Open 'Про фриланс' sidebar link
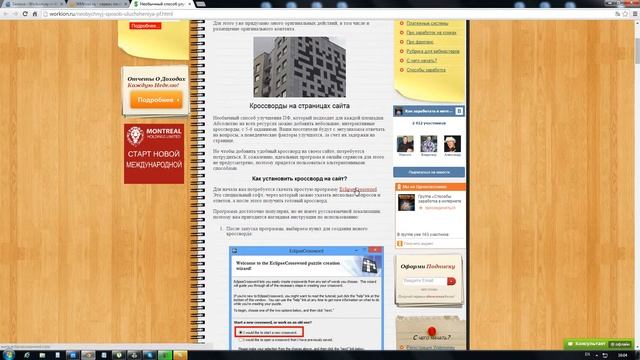This screenshot has width=640, height=360. coord(420,42)
